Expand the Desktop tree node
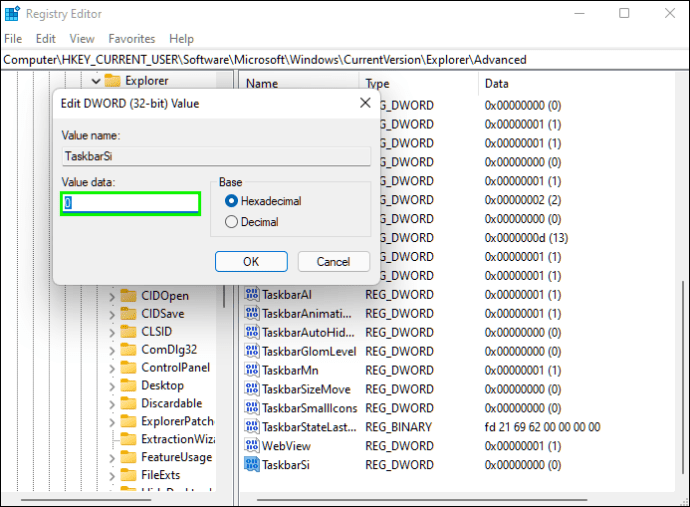 (x=112, y=386)
